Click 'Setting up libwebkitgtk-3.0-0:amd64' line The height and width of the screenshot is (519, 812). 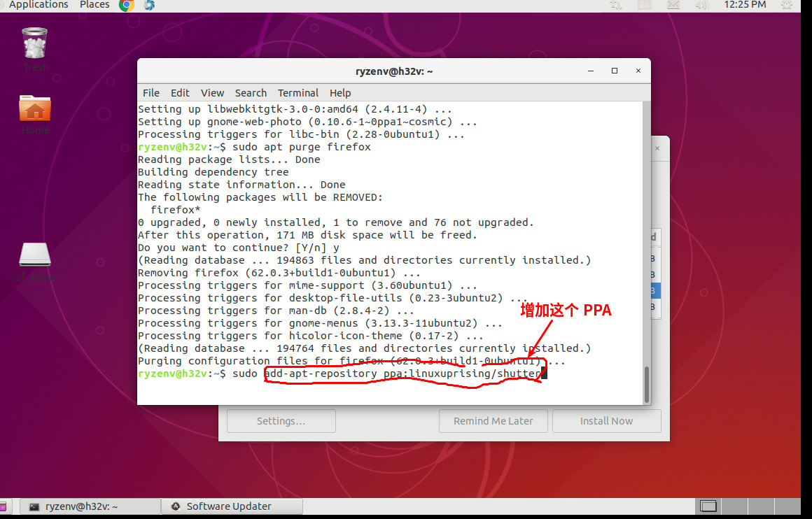tap(295, 109)
